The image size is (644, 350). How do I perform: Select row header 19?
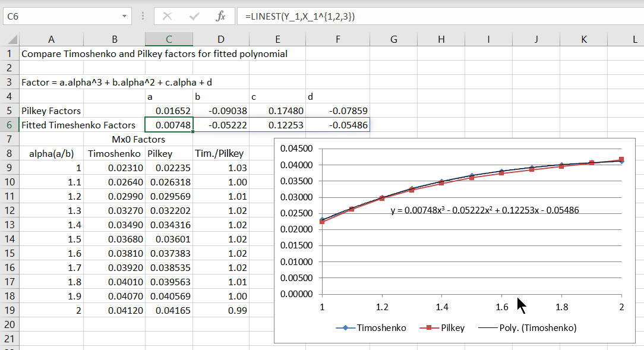(x=9, y=310)
